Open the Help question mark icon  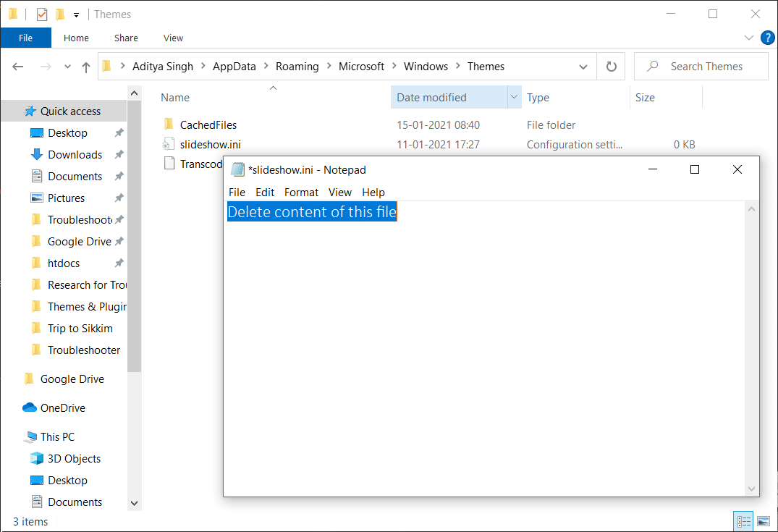(x=768, y=38)
